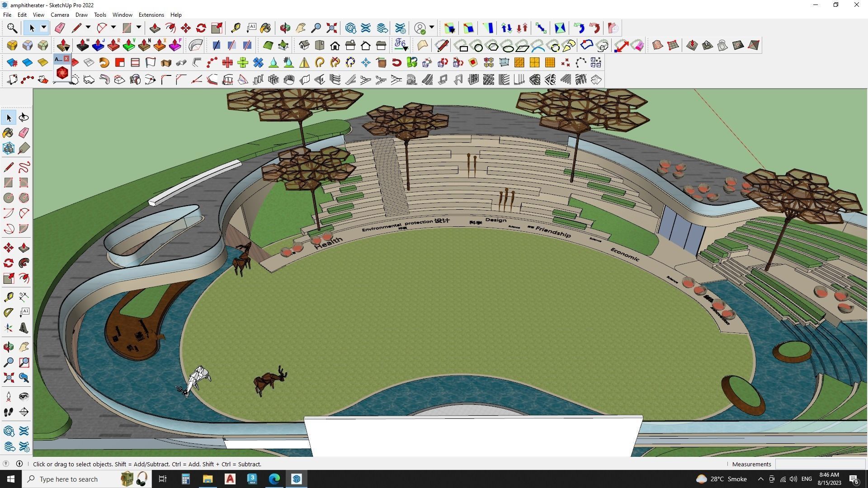Click the info button in the status bar

pos(19,464)
